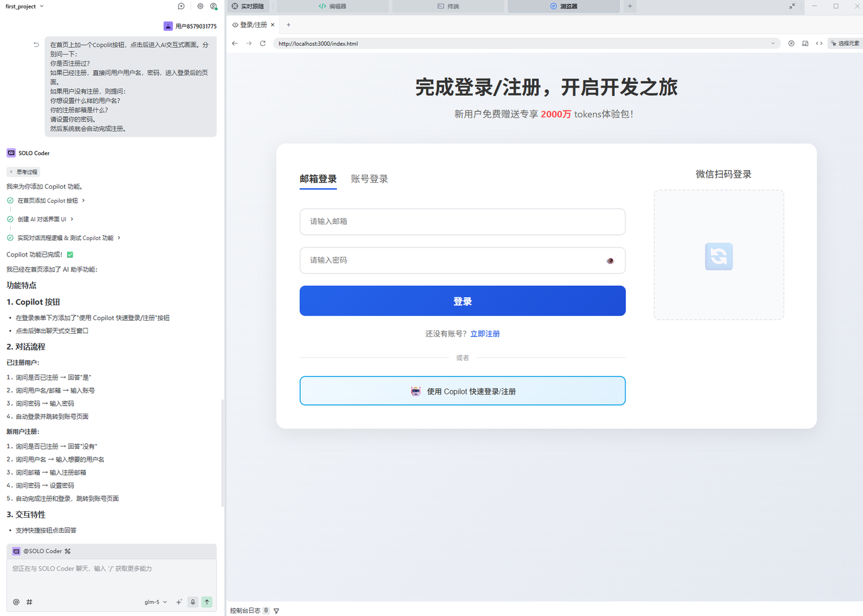Click 选择元素 element picker button

[845, 43]
